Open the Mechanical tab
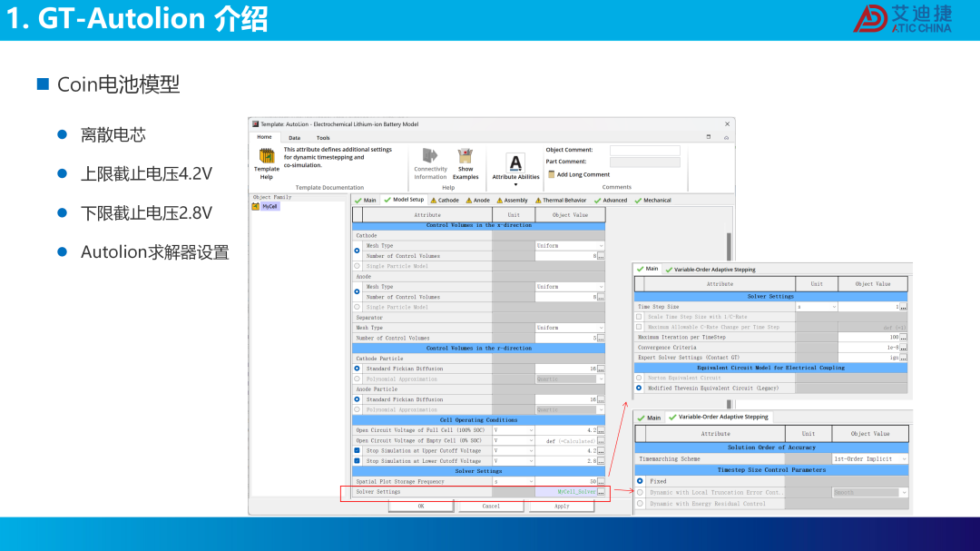 click(x=653, y=200)
